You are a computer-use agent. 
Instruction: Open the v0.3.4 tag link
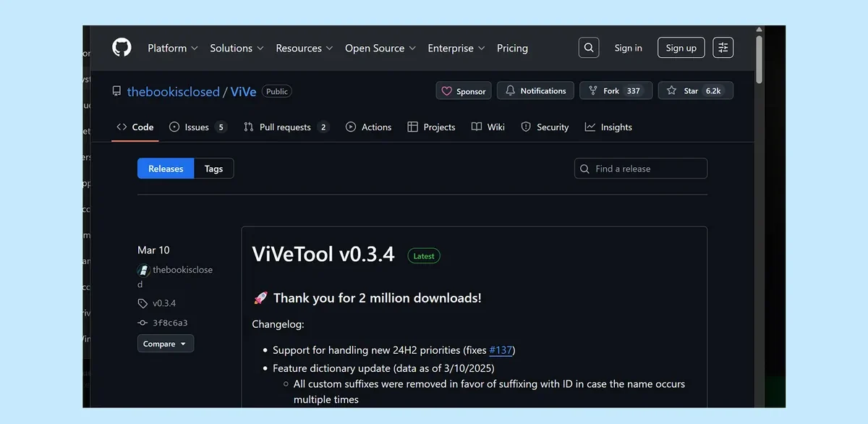[164, 303]
